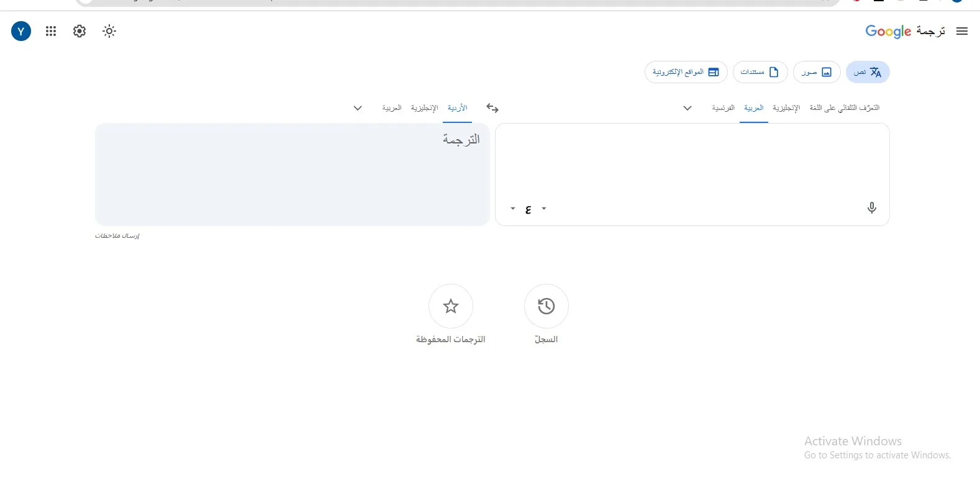Click the Google ترجمة logo

905,31
